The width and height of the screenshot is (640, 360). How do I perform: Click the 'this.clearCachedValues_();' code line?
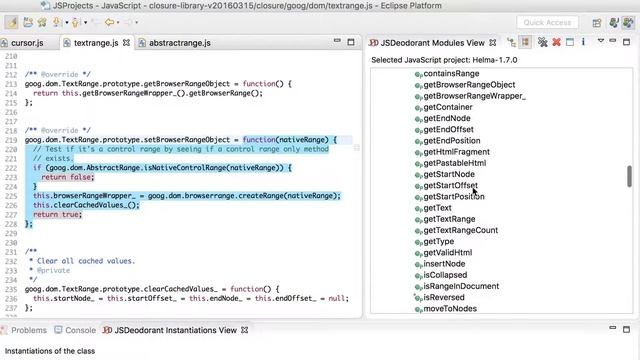click(86, 205)
